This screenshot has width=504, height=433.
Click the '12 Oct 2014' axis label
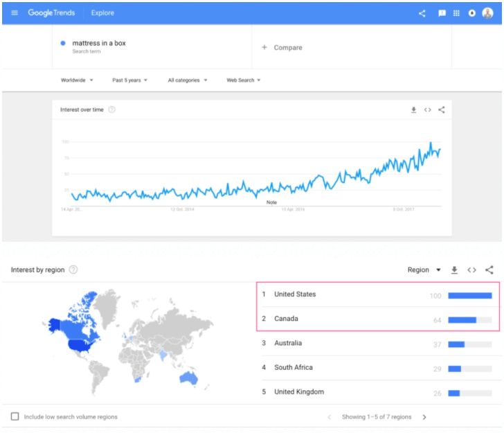[182, 209]
